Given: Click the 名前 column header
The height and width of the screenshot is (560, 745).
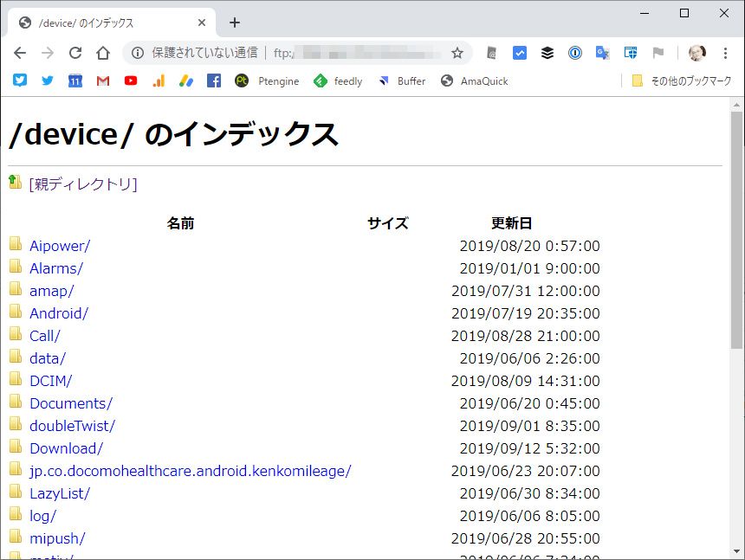Looking at the screenshot, I should [x=180, y=223].
